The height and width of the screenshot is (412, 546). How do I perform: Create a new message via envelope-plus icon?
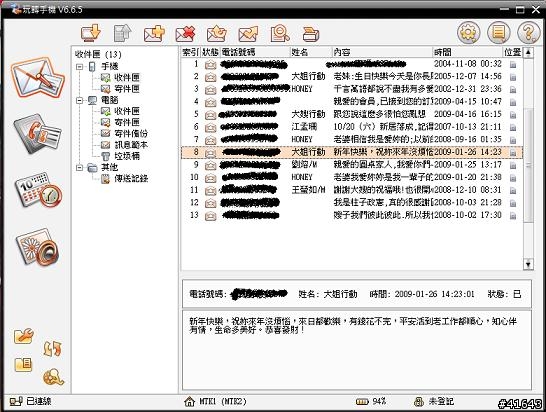click(x=154, y=34)
